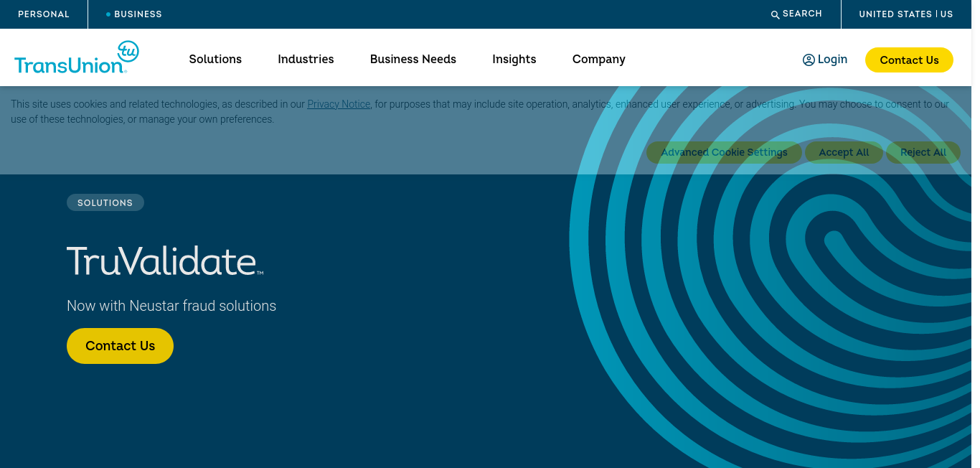
Task: Click the SOLUTIONS breadcrumb pill
Action: [x=105, y=203]
